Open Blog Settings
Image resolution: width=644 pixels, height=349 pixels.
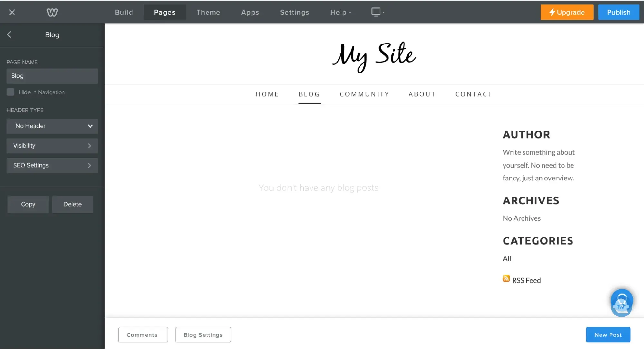203,335
